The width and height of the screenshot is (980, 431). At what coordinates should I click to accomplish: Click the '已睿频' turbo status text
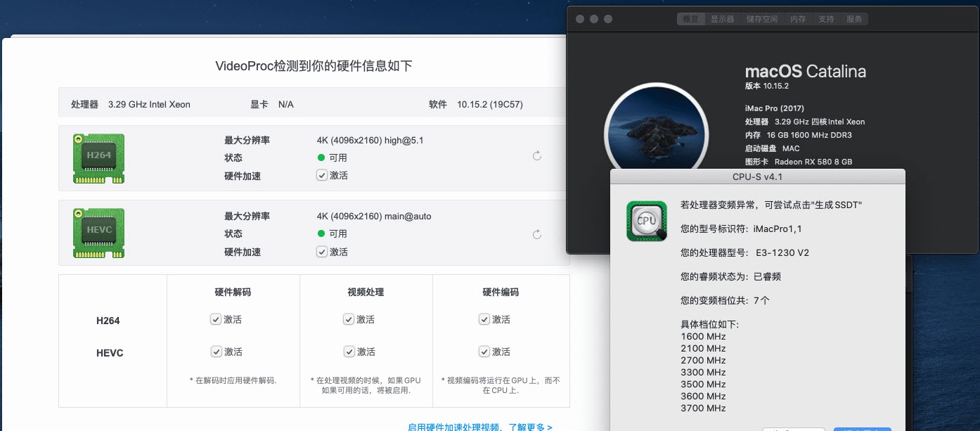tap(767, 276)
